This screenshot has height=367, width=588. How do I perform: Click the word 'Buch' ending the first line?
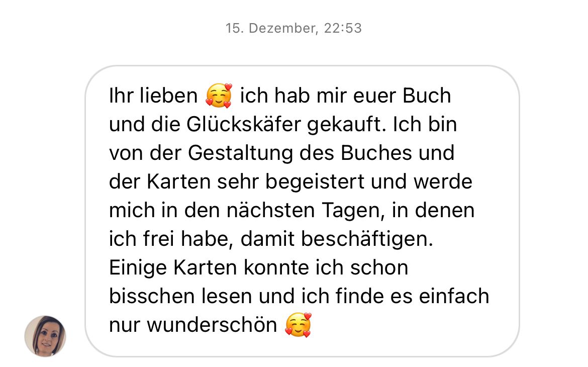(x=427, y=96)
